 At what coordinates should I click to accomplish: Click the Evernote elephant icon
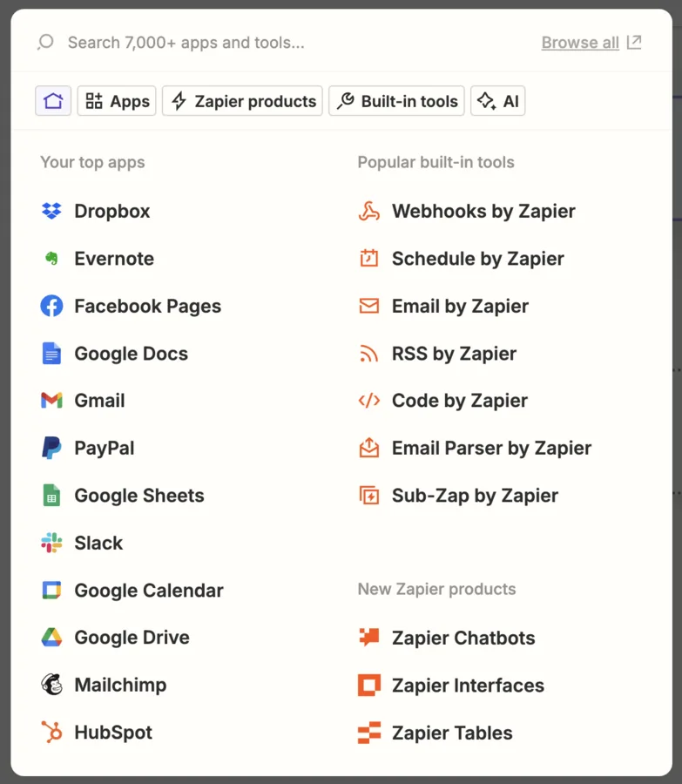click(51, 259)
